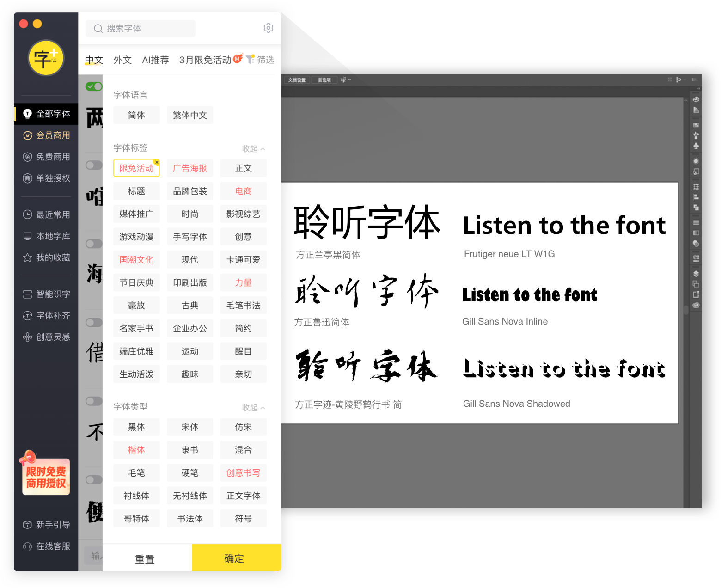Enable the toggle beside the 唯 font preview

pos(94,165)
